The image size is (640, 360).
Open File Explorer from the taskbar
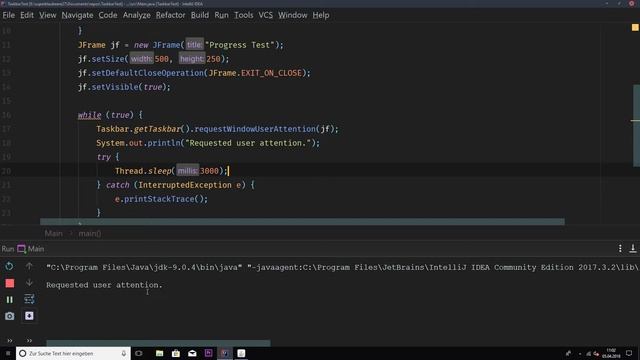[160, 353]
